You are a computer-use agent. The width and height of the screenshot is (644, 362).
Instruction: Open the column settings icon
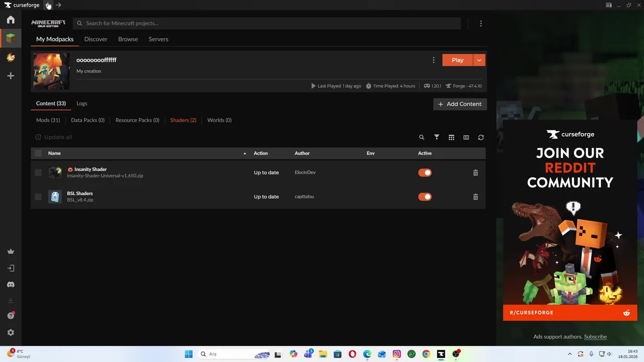tap(466, 137)
